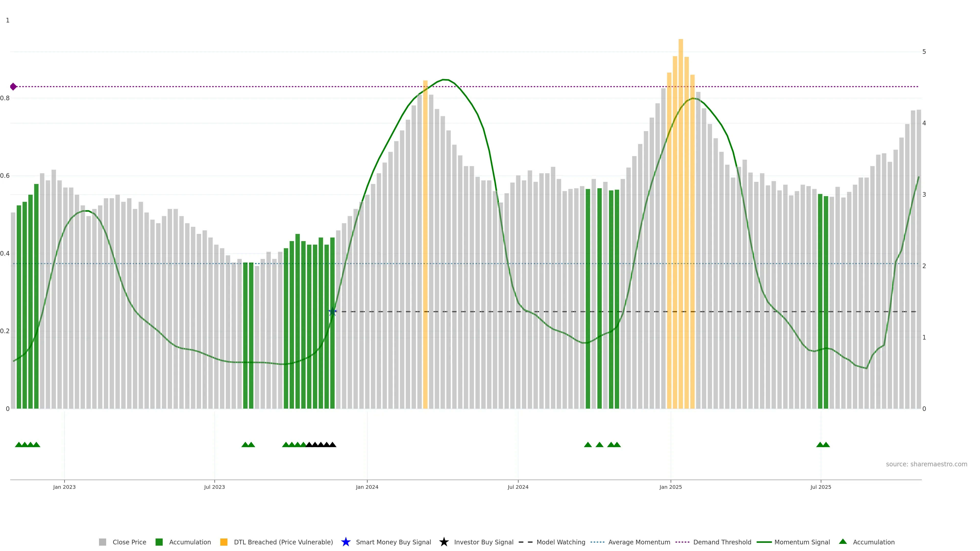The image size is (980, 551).
Task: Click the orange DTL Breached legend swatch
Action: [x=224, y=542]
